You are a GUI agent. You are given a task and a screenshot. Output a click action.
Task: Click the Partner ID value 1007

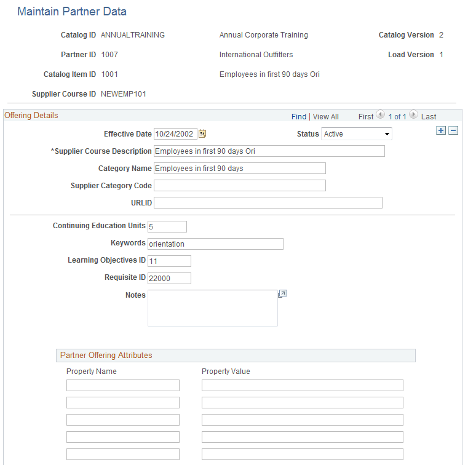point(109,55)
